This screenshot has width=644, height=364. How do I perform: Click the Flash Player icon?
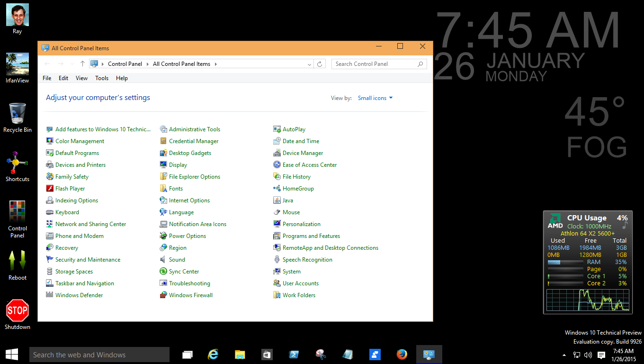click(x=50, y=189)
